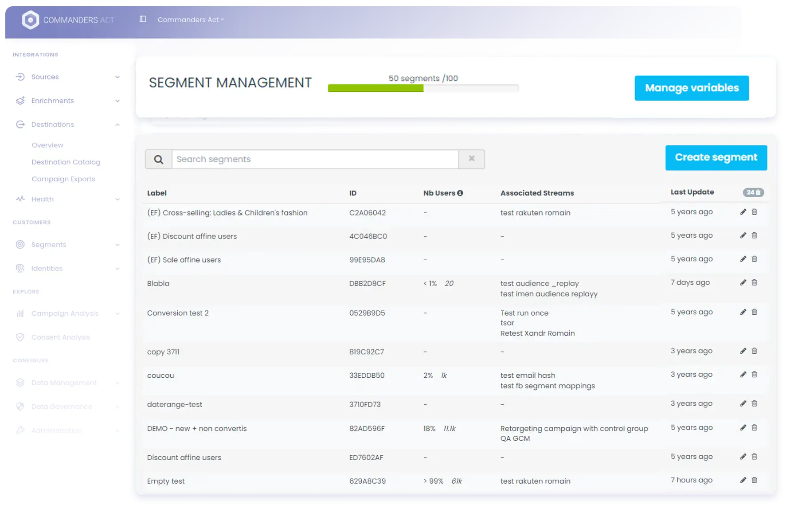The width and height of the screenshot is (798, 532).
Task: Open Campaign Analysis via its chart icon
Action: (x=20, y=313)
